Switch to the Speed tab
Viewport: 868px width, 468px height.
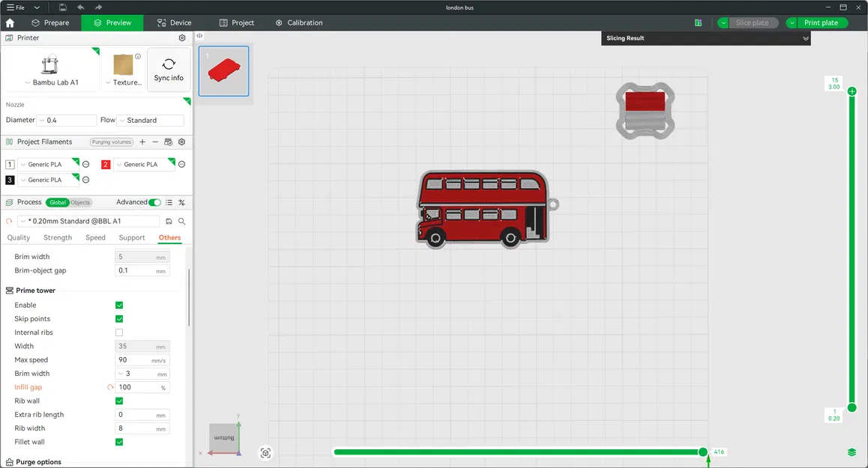(95, 237)
